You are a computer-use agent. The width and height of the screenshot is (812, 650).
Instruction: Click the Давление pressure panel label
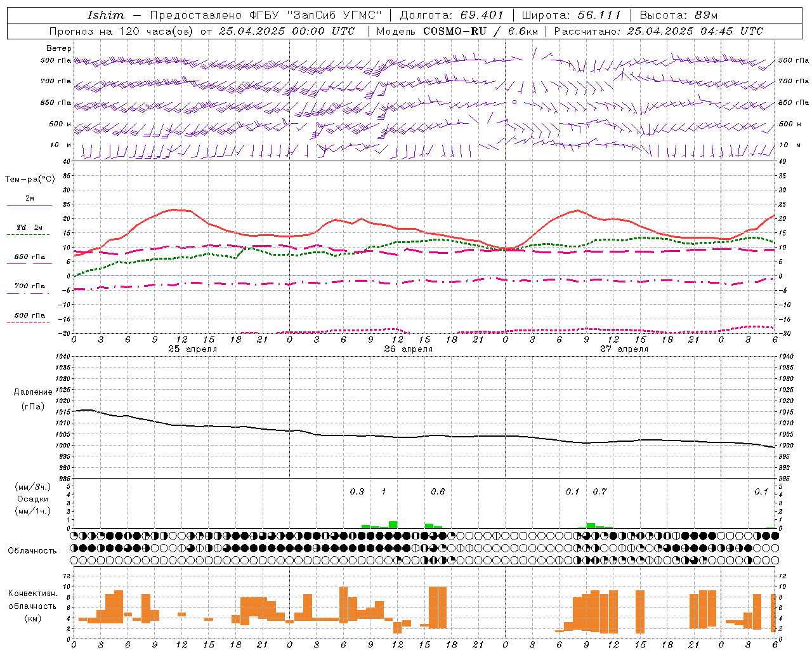tap(33, 392)
